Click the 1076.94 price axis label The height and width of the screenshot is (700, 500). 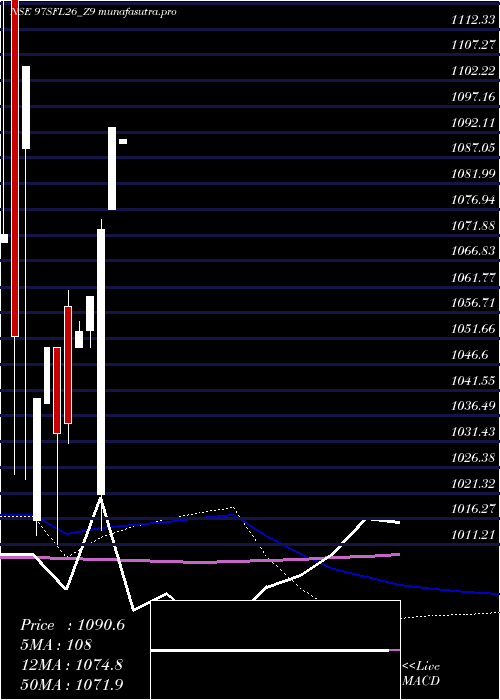click(473, 200)
